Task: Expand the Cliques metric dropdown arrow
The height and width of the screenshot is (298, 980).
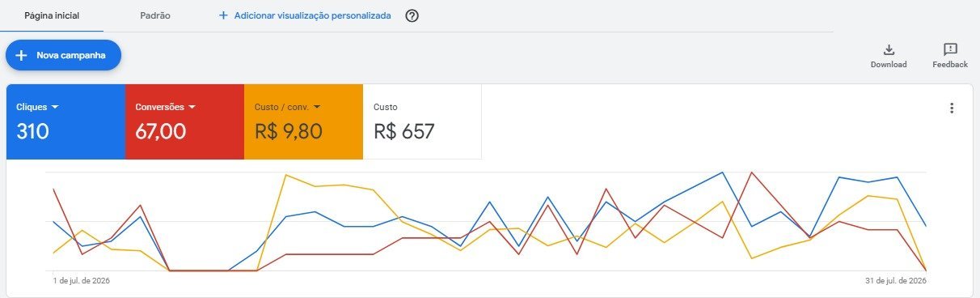Action: [55, 107]
